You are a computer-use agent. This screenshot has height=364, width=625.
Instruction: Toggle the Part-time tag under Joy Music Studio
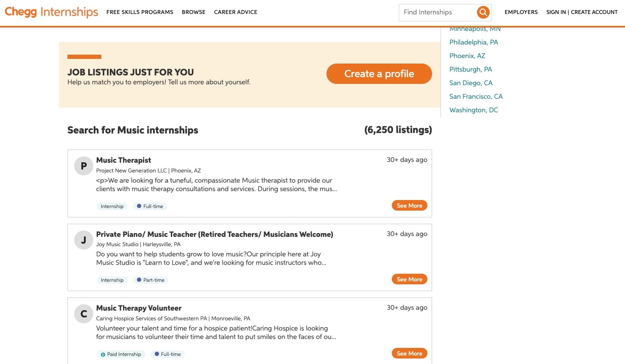pyautogui.click(x=151, y=280)
